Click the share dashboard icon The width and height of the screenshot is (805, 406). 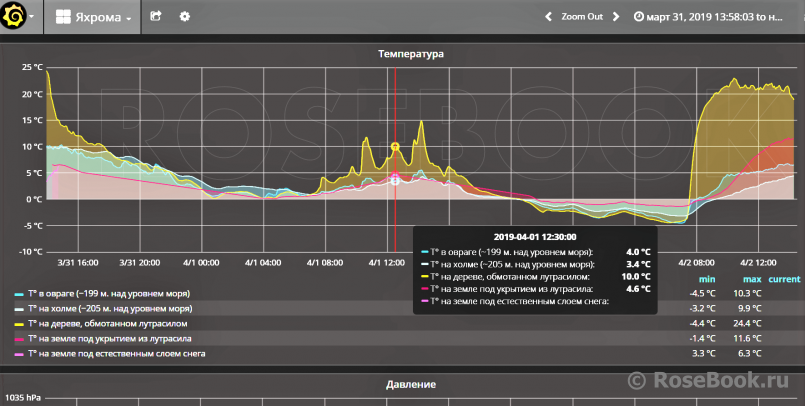click(156, 17)
